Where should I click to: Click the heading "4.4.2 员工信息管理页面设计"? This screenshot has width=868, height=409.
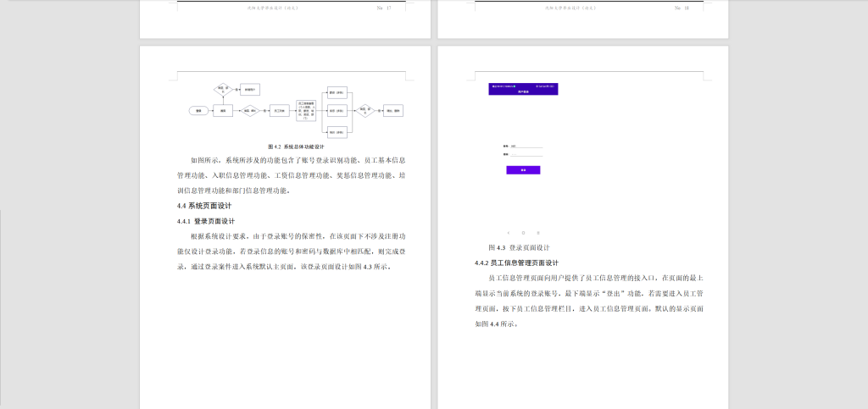pos(516,263)
